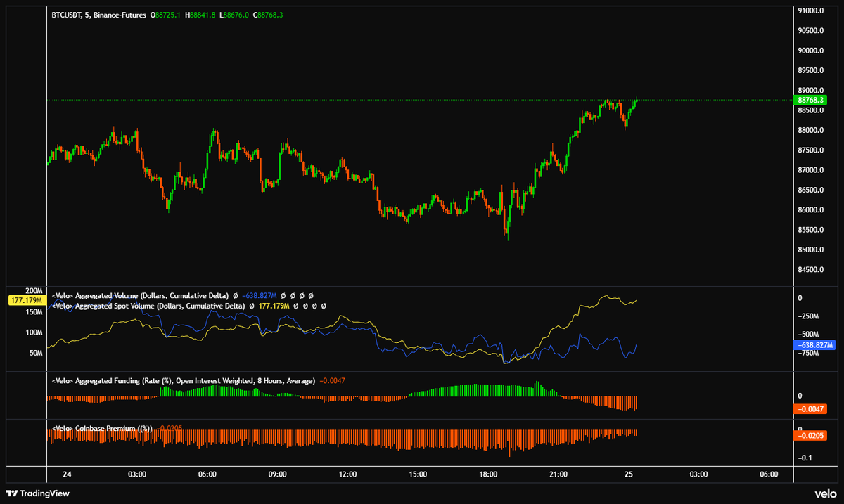Click the orange -0.0047 axis label
Image resolution: width=844 pixels, height=504 pixels.
click(810, 409)
